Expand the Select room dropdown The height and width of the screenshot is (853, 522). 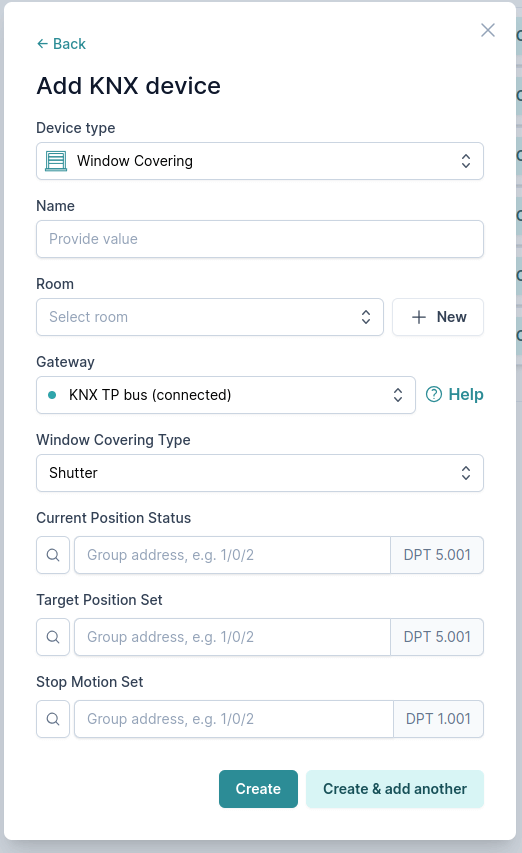(x=210, y=317)
